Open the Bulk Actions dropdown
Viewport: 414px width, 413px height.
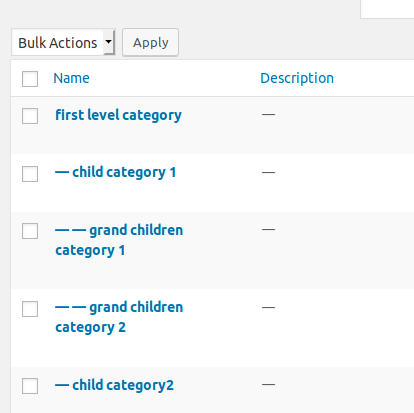63,42
